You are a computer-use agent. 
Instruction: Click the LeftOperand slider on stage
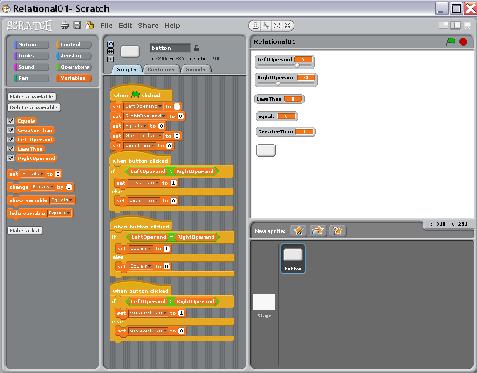[285, 65]
